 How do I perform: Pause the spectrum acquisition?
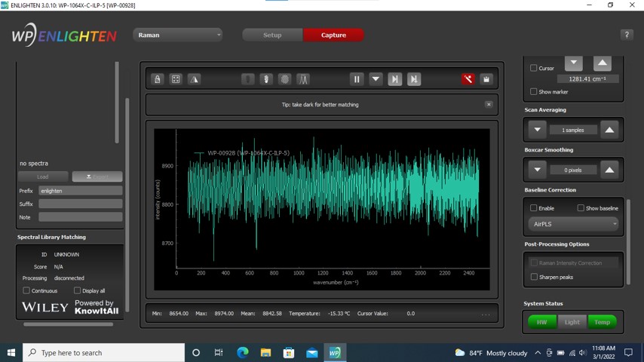point(357,79)
